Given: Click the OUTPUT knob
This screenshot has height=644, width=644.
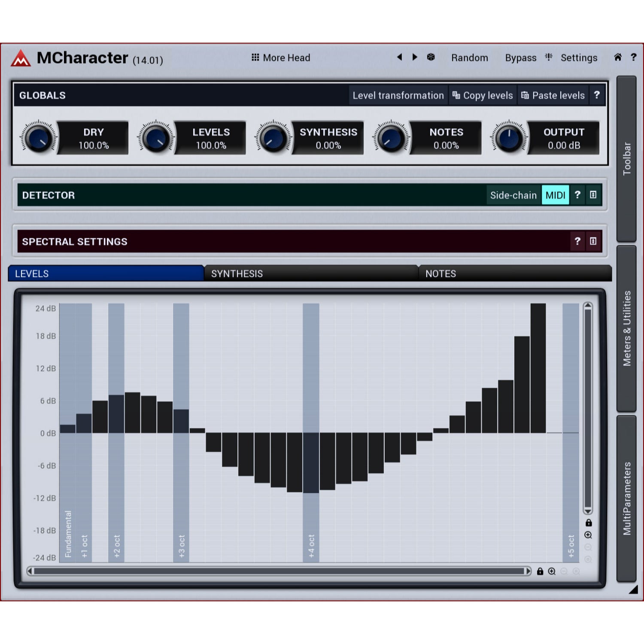Looking at the screenshot, I should coord(509,138).
